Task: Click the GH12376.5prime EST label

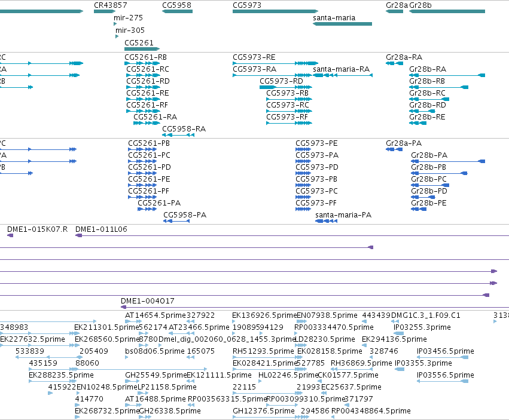Action: click(x=264, y=411)
